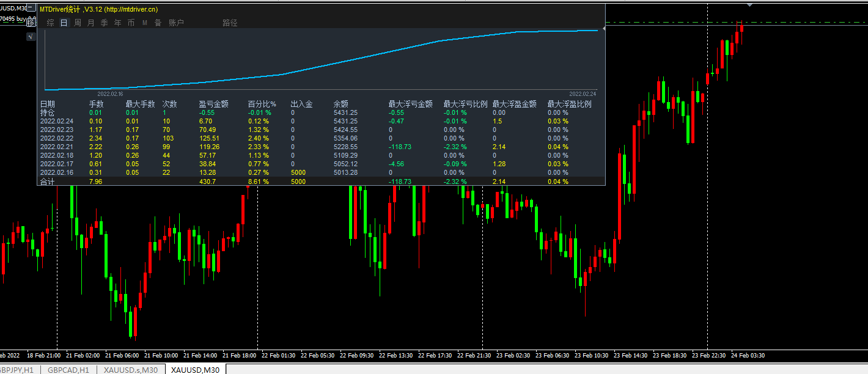Click profit value 125.51
Image resolution: width=868 pixels, height=374 pixels.
click(x=209, y=138)
